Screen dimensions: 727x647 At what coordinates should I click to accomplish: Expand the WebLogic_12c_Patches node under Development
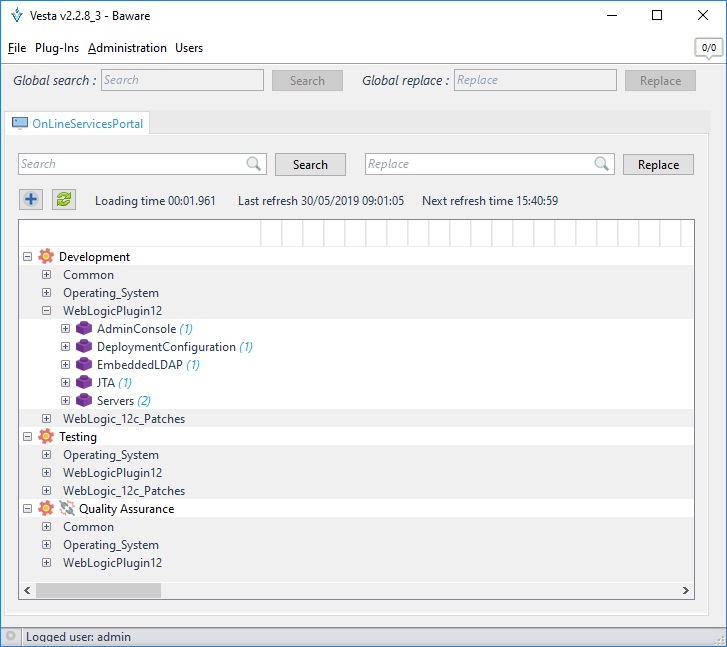[46, 419]
